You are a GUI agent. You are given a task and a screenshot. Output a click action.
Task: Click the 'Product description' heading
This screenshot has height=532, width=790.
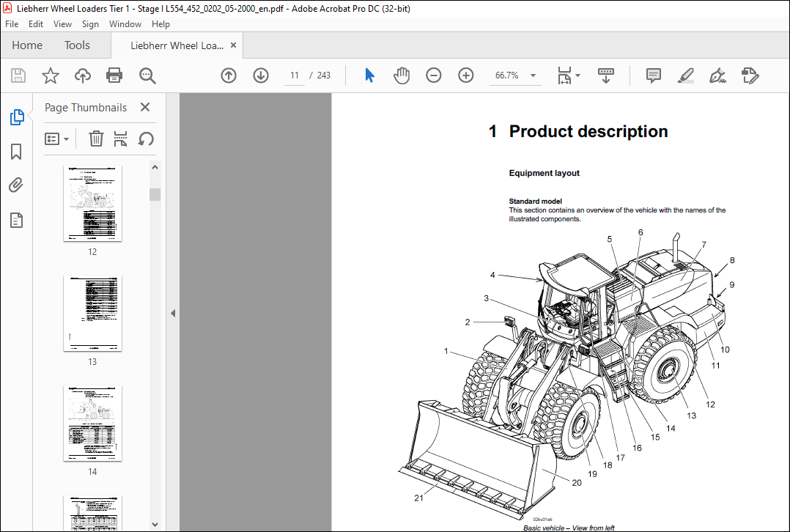pos(588,131)
